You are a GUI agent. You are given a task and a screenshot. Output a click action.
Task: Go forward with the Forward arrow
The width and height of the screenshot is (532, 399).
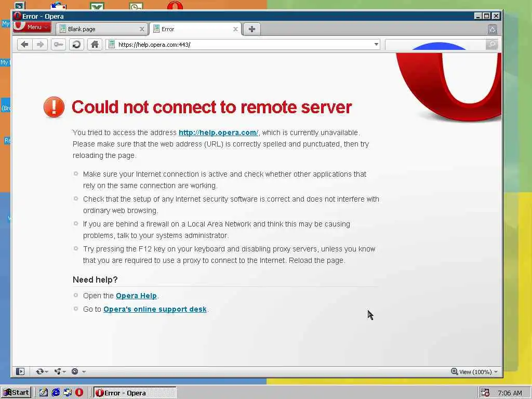[40, 45]
